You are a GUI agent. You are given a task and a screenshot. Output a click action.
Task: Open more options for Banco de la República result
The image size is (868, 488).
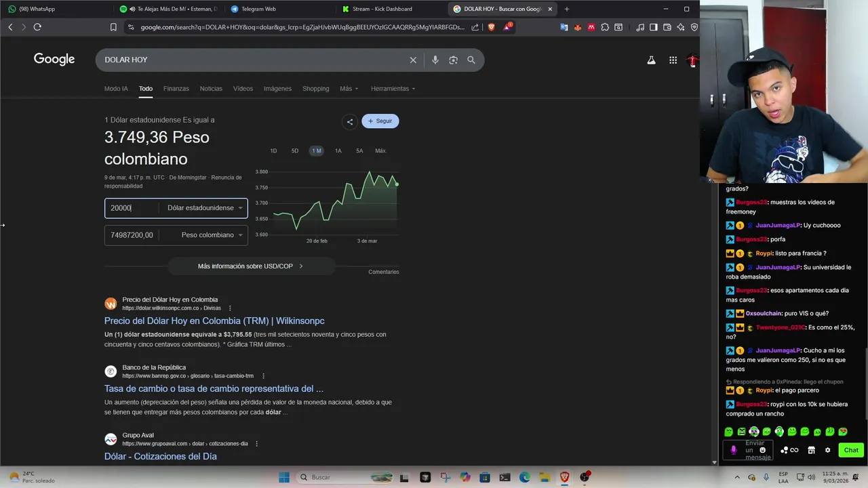[263, 376]
